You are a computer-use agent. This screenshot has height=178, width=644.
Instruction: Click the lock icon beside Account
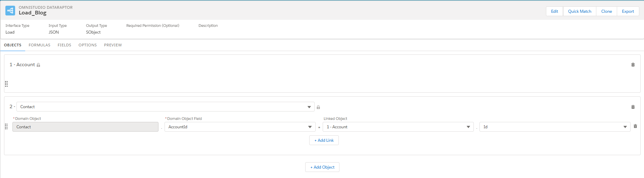pyautogui.click(x=38, y=65)
